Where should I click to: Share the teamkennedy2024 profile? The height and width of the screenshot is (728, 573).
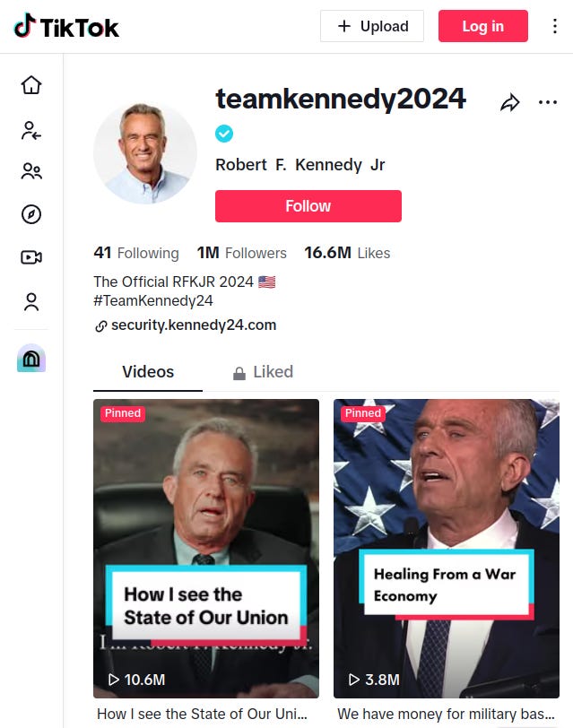tap(509, 103)
